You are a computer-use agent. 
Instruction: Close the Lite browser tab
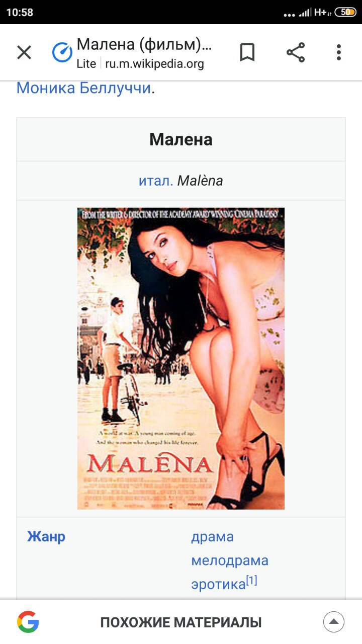(x=24, y=52)
